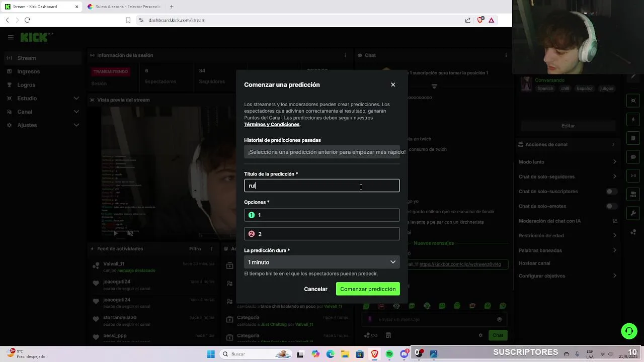Click the green Chat send button
This screenshot has width=644, height=362.
pyautogui.click(x=498, y=335)
